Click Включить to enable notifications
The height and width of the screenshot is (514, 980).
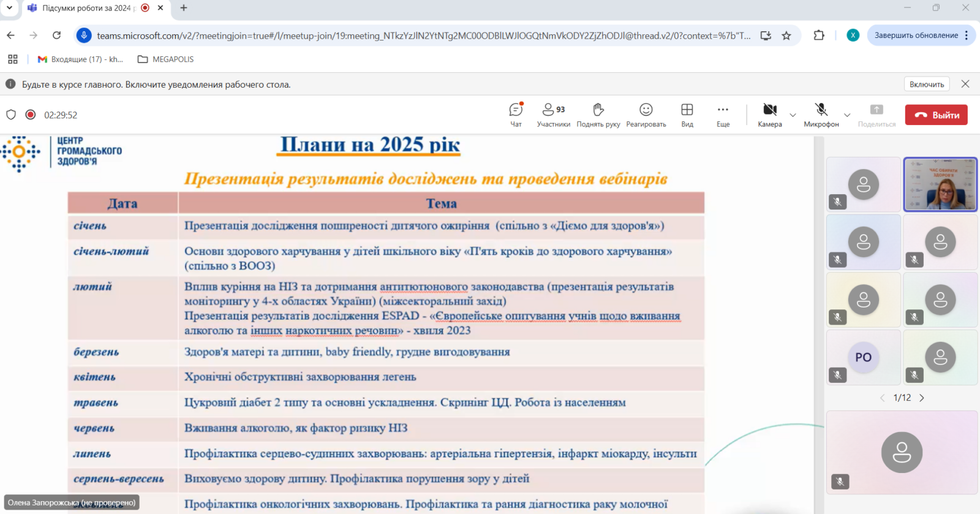pos(926,84)
